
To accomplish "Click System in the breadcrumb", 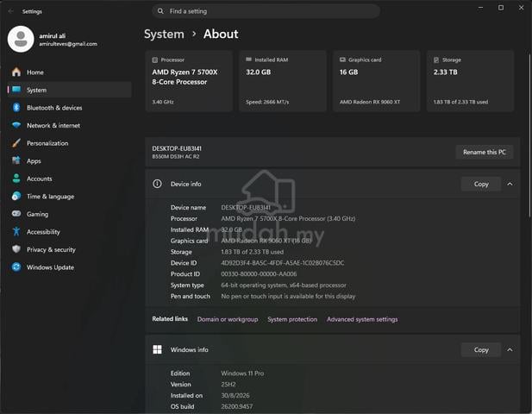I will click(x=164, y=34).
